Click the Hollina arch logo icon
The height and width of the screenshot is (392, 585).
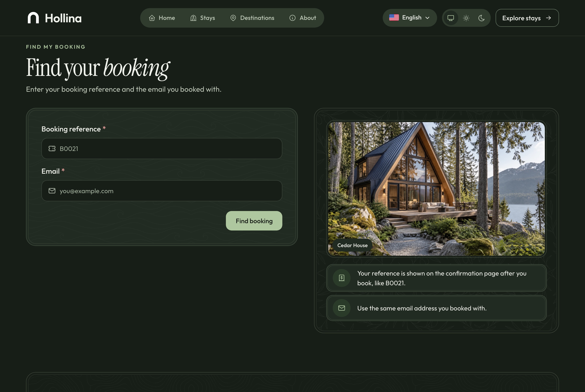[33, 18]
